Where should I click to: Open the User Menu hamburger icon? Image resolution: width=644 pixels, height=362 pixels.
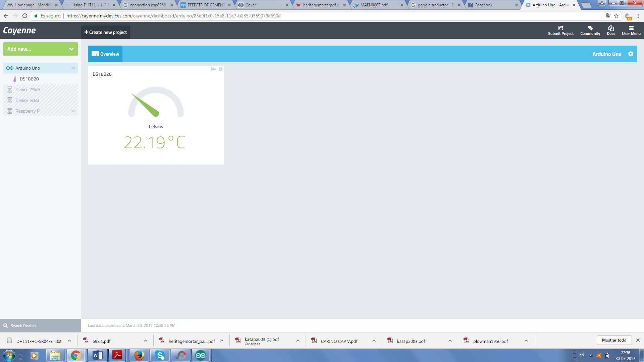click(631, 28)
